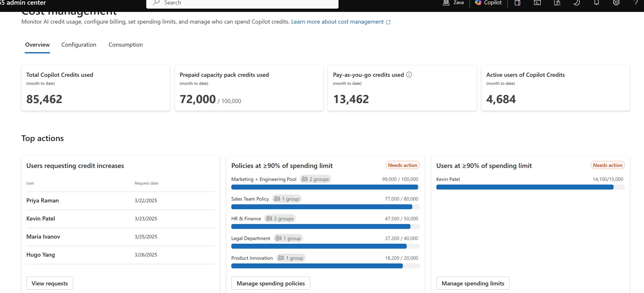Open the settings gear
644x293 pixels.
coord(616,3)
